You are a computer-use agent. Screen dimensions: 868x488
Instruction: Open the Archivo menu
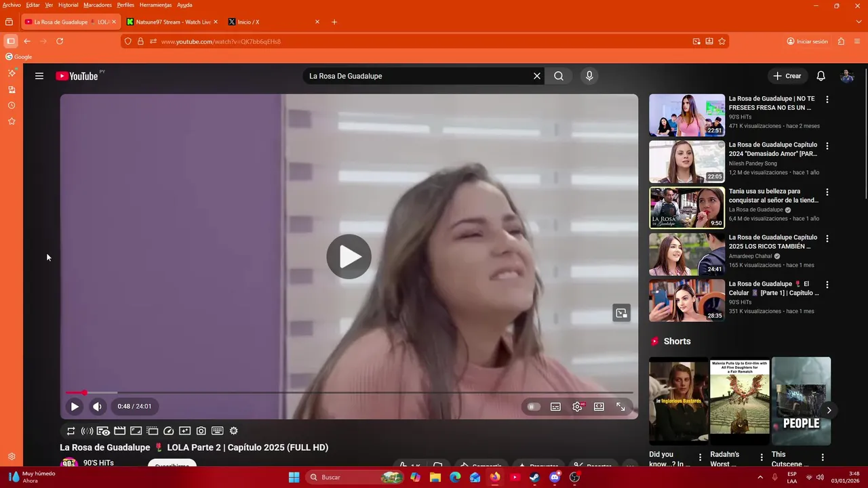(12, 5)
